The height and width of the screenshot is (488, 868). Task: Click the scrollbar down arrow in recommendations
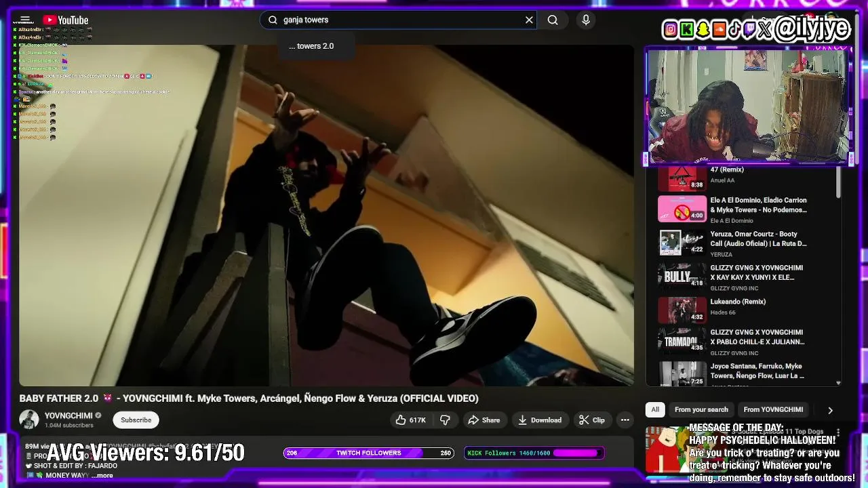pyautogui.click(x=838, y=383)
